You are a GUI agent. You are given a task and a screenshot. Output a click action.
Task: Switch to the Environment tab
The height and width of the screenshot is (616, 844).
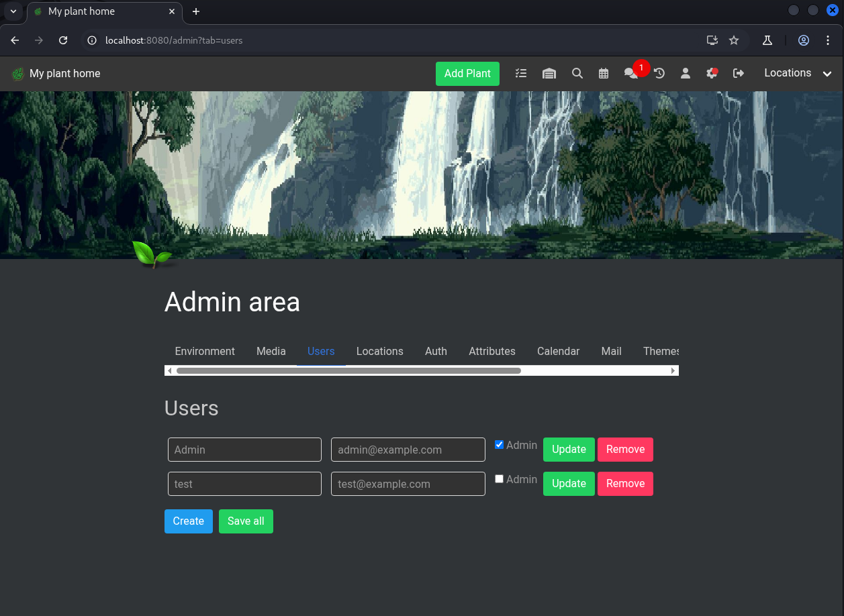tap(205, 351)
